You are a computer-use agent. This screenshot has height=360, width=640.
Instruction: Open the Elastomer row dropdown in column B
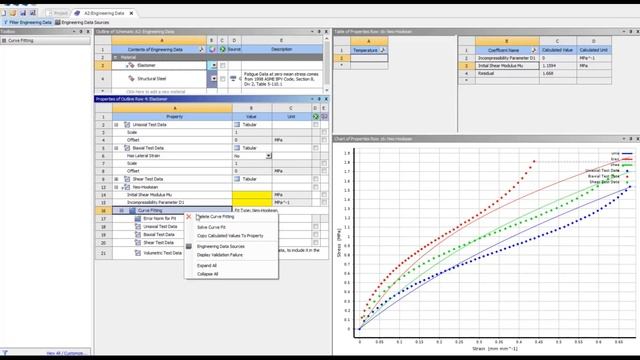coord(213,65)
